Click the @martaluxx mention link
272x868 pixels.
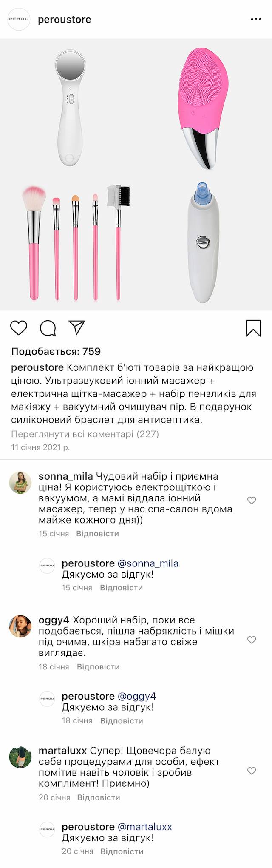(144, 827)
